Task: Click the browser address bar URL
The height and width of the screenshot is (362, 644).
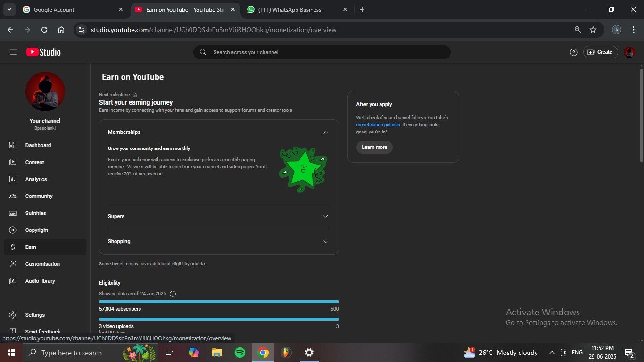Action: click(x=214, y=30)
